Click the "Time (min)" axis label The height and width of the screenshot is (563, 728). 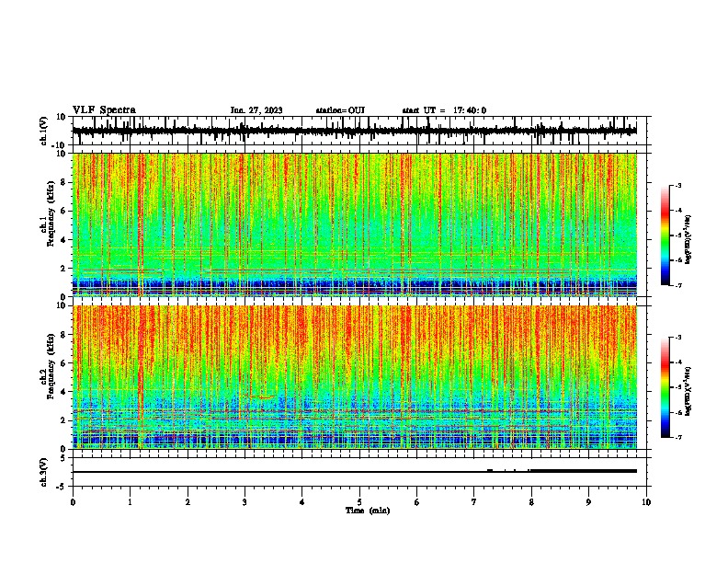tap(368, 511)
